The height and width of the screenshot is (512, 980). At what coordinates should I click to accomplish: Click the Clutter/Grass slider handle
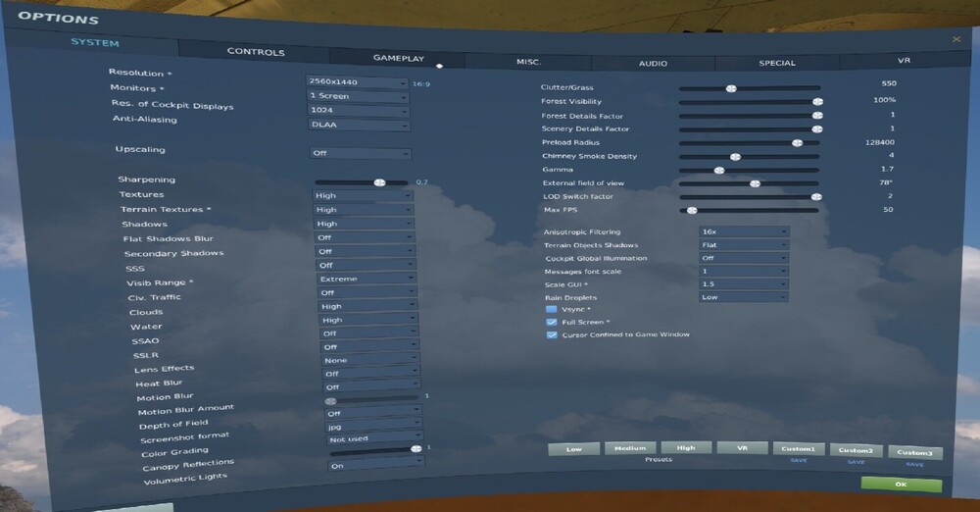pyautogui.click(x=731, y=88)
